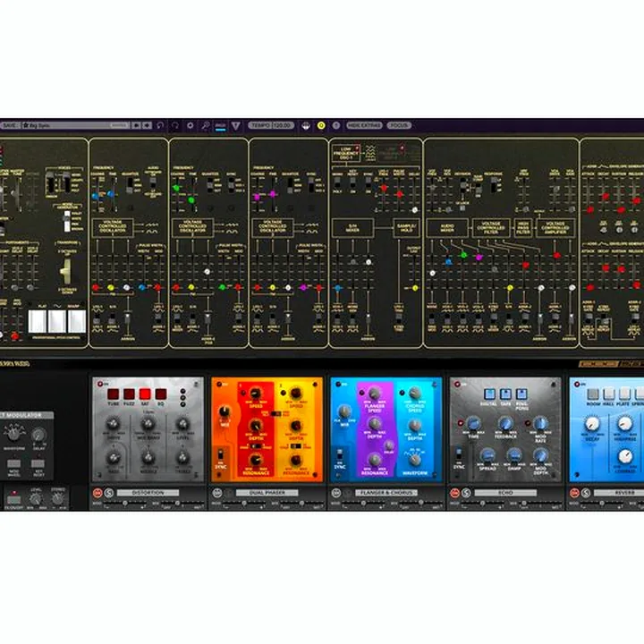Image resolution: width=644 pixels, height=644 pixels.
Task: Click the Echo MOD RATE knob
Action: point(540,423)
